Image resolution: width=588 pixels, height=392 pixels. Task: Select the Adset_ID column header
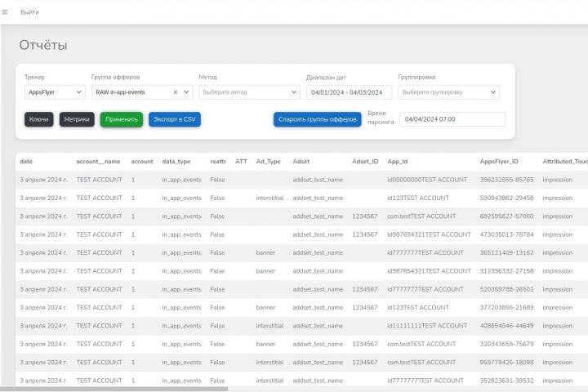click(365, 162)
